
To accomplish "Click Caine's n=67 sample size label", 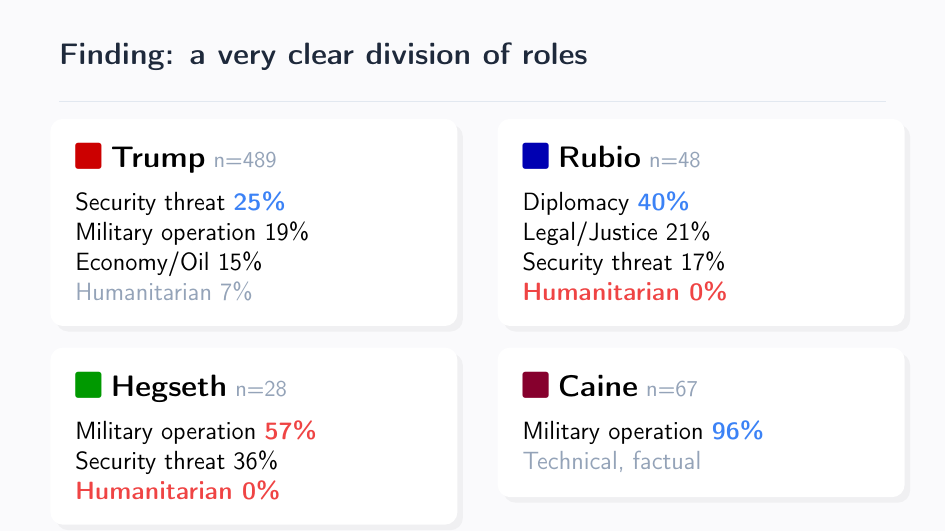I will [x=672, y=389].
